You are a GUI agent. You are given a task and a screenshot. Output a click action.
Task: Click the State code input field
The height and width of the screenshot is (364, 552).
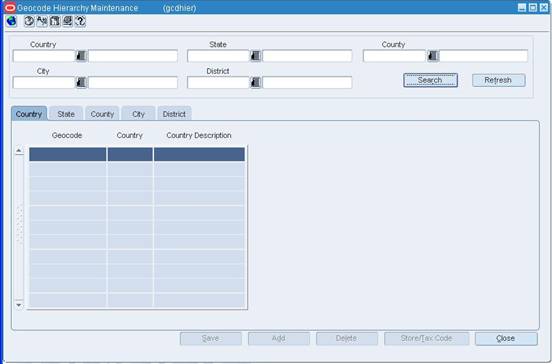coord(219,56)
